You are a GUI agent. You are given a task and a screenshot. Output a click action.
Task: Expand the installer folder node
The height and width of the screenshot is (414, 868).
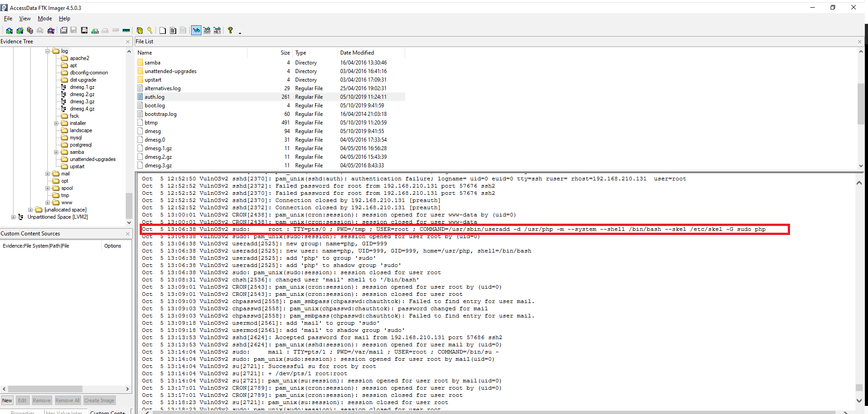56,123
